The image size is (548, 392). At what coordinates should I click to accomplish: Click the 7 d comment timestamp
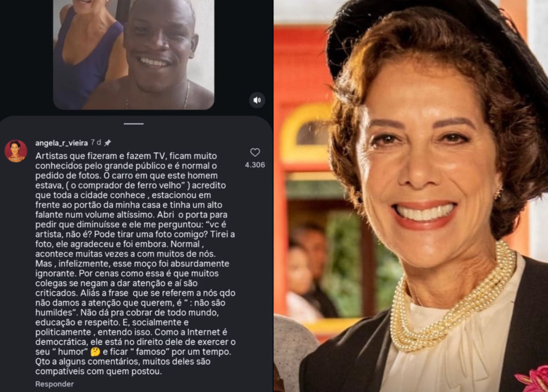point(96,143)
